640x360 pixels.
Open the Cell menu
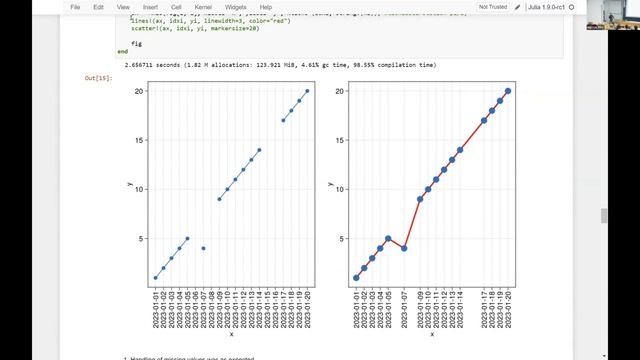(176, 7)
